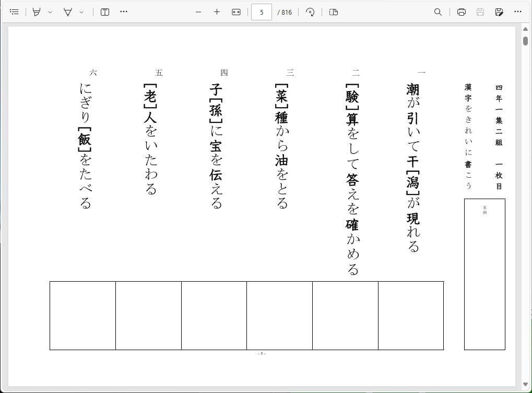Image resolution: width=532 pixels, height=393 pixels.
Task: Click the bracketed kanji 験 in sentence two
Action: click(x=352, y=97)
